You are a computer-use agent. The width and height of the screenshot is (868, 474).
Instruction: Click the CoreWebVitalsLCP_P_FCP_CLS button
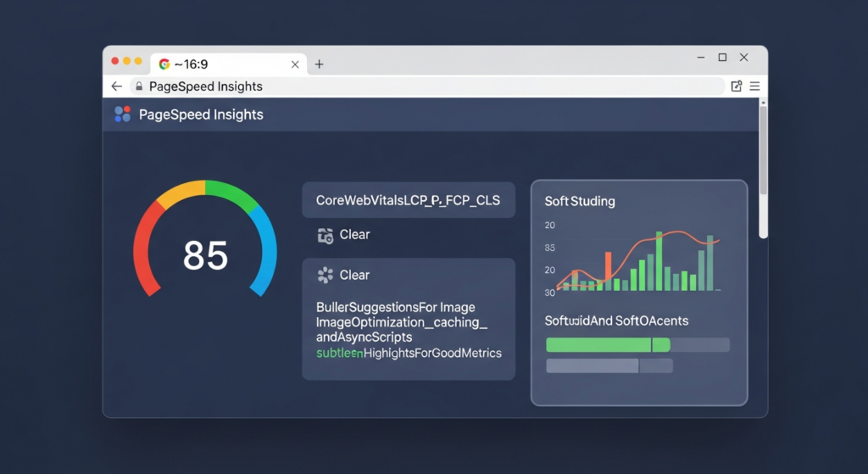coord(409,200)
